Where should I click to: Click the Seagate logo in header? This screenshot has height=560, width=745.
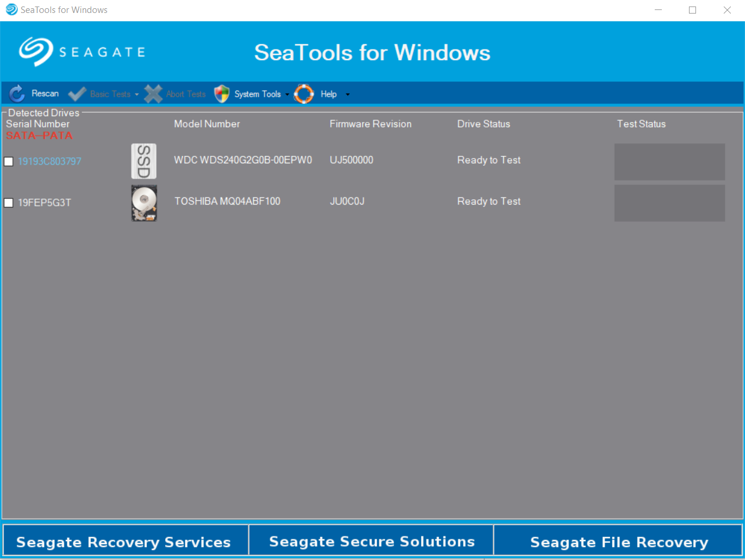(x=81, y=52)
